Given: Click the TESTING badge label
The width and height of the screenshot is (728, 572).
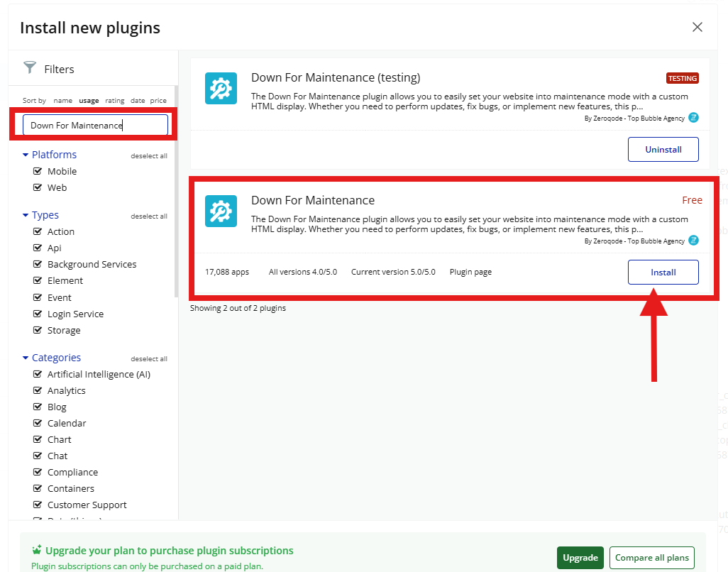Looking at the screenshot, I should (x=683, y=78).
